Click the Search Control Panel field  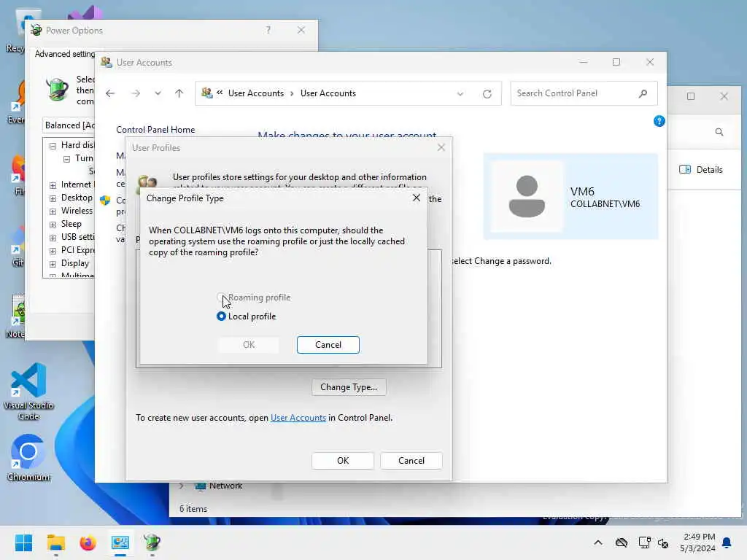coord(584,93)
